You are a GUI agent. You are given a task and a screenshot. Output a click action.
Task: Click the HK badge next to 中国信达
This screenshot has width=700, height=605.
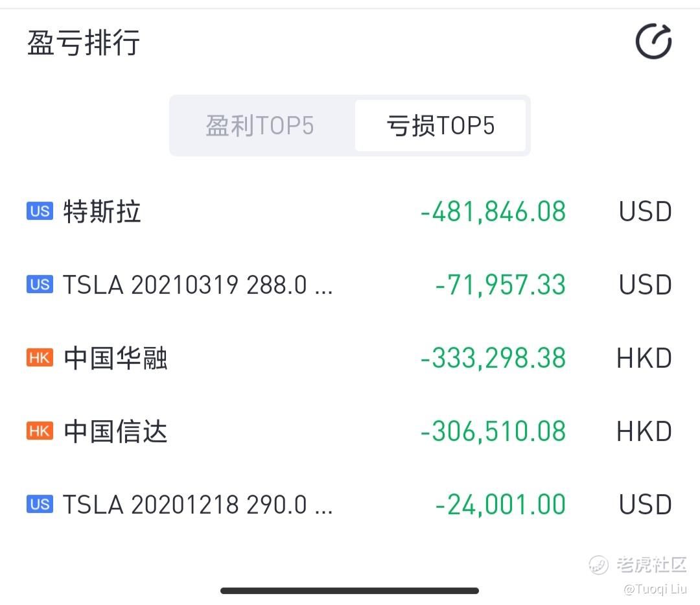coord(40,431)
